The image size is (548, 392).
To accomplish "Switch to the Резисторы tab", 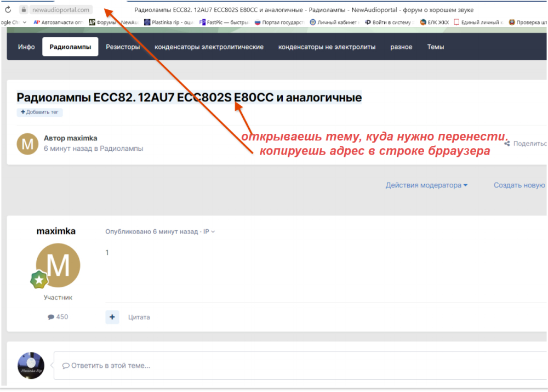I will click(x=123, y=47).
